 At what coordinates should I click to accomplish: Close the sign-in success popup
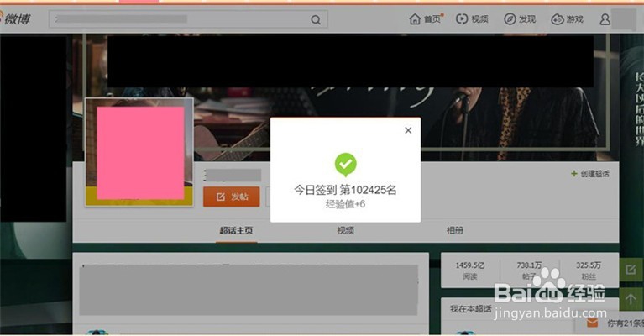click(x=408, y=130)
